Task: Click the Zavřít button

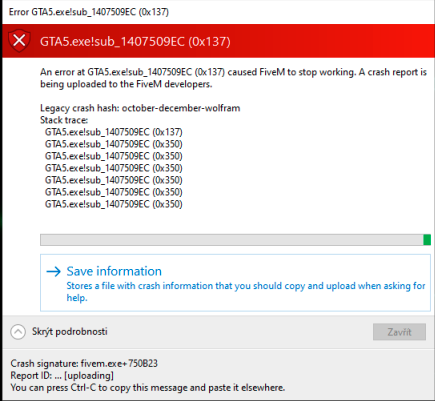Action: (x=399, y=332)
